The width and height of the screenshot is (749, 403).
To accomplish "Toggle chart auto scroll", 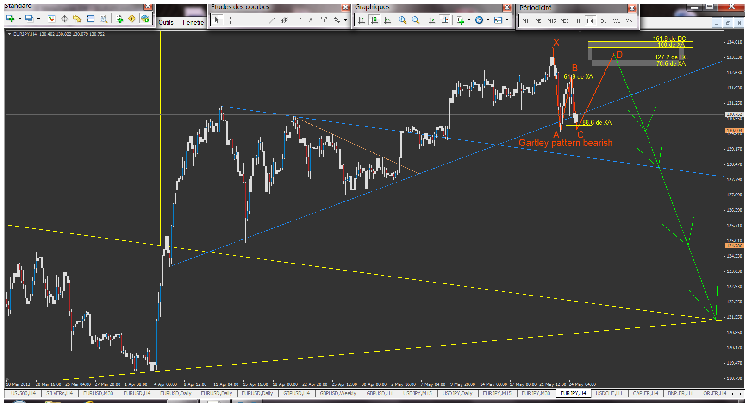I will 432,20.
